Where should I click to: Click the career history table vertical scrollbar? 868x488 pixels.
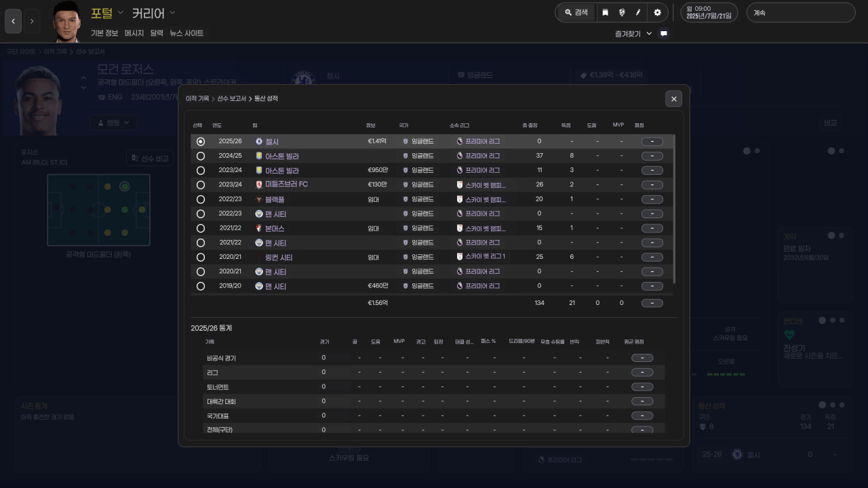[x=673, y=209]
